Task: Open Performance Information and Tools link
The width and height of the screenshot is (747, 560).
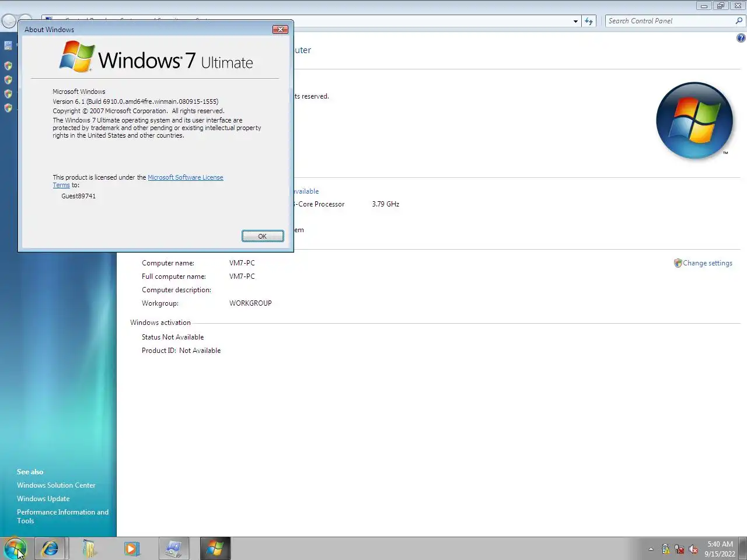Action: pos(62,516)
